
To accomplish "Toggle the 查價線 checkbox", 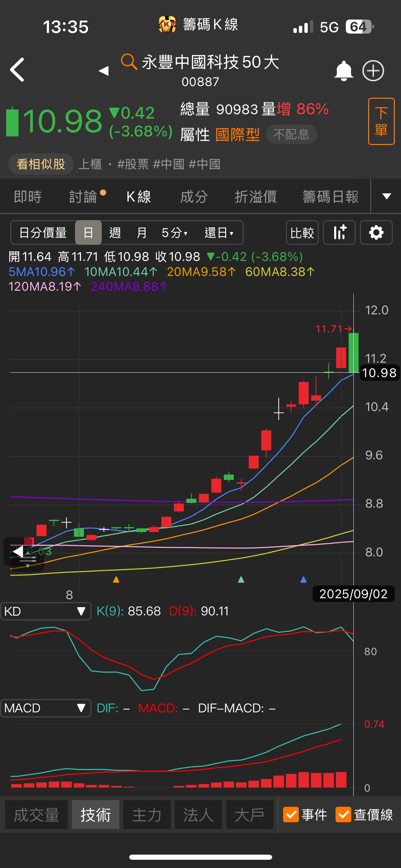I will point(343,815).
